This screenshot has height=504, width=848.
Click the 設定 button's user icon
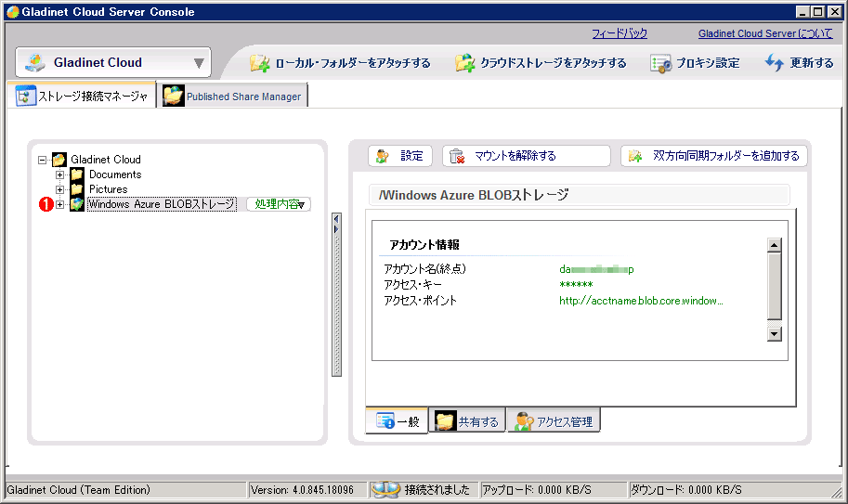tap(383, 156)
